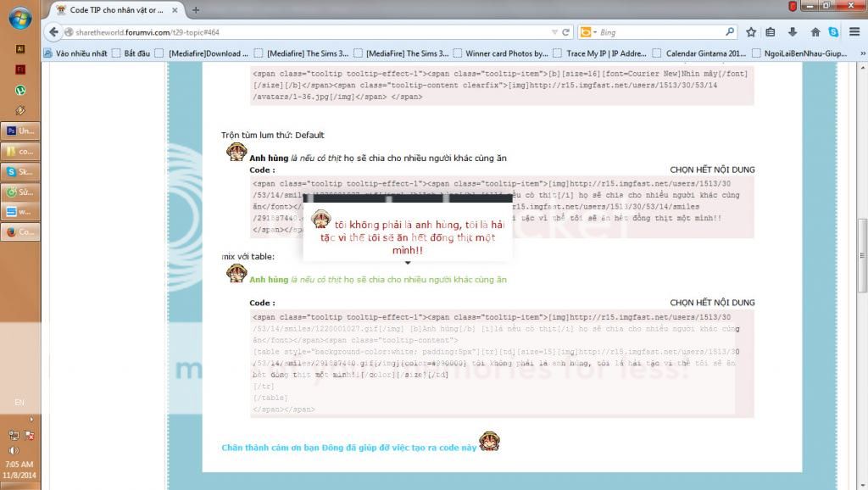Open a new tab with the plus button
The image size is (868, 490).
coord(196,10)
